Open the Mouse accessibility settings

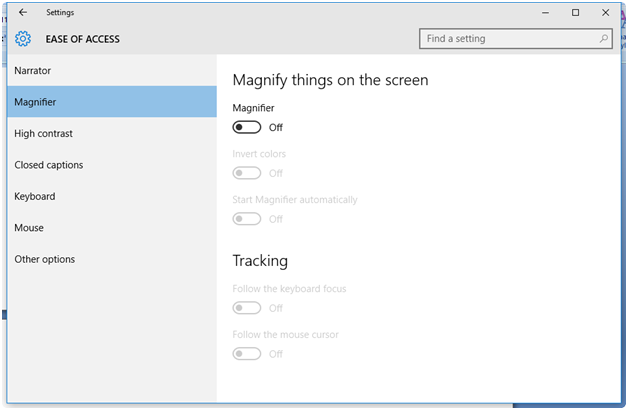[29, 228]
